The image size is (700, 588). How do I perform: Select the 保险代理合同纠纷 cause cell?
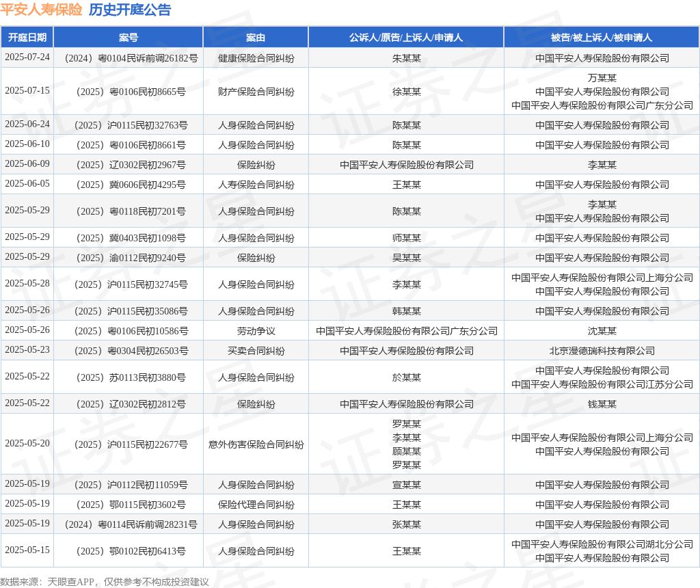click(x=256, y=505)
